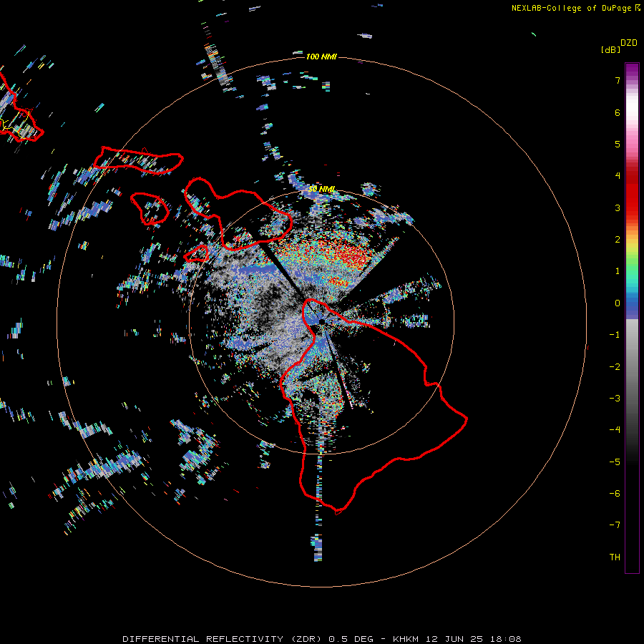The width and height of the screenshot is (644, 644).
Task: Click the DZD legend title
Action: tap(629, 43)
